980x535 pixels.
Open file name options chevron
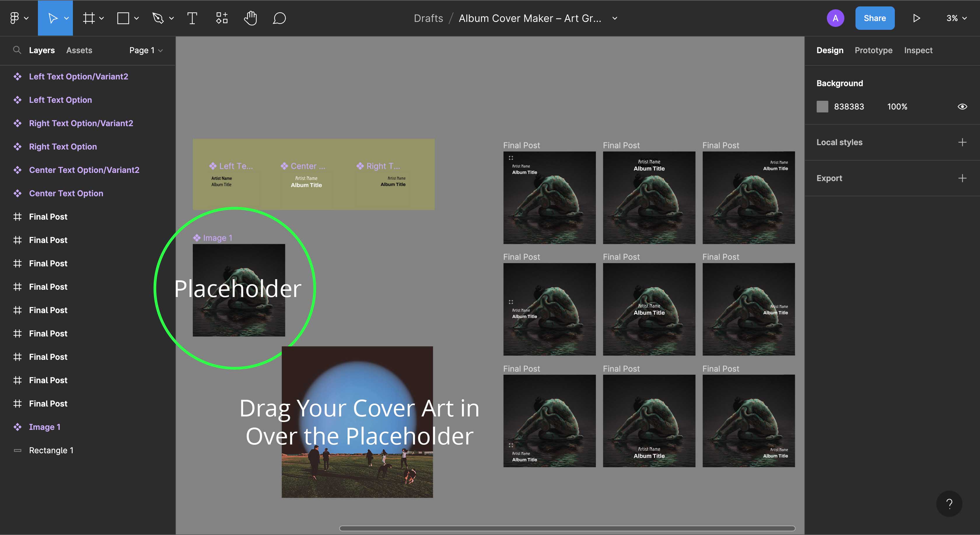point(615,18)
